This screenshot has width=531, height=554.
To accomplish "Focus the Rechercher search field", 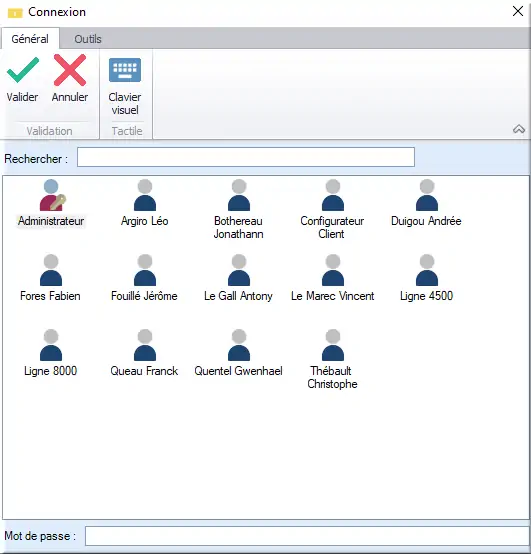I will [x=246, y=157].
